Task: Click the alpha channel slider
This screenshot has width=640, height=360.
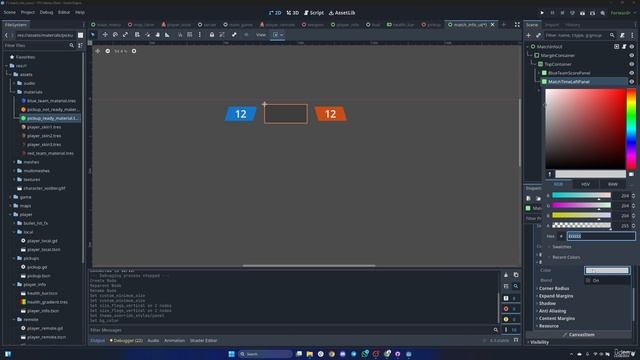Action: pos(581,225)
